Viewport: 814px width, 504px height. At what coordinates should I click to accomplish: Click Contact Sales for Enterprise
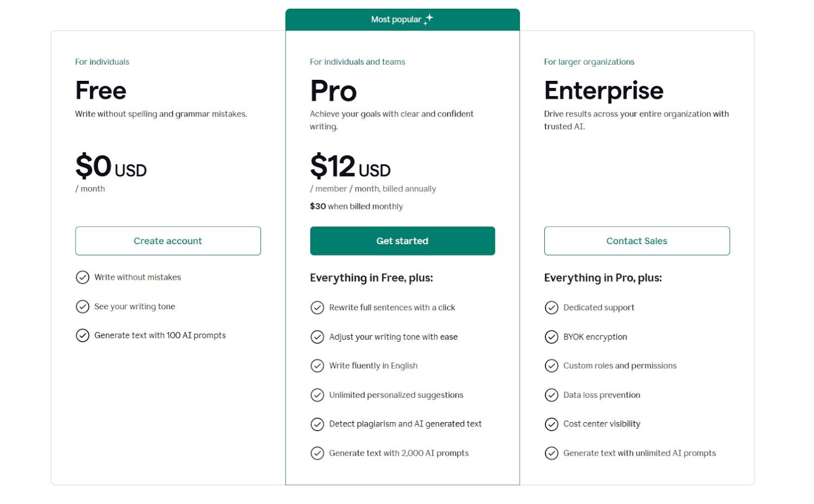click(x=637, y=240)
